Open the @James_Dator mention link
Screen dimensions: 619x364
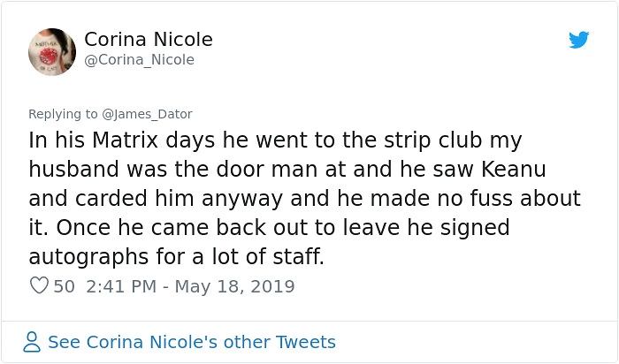(147, 114)
